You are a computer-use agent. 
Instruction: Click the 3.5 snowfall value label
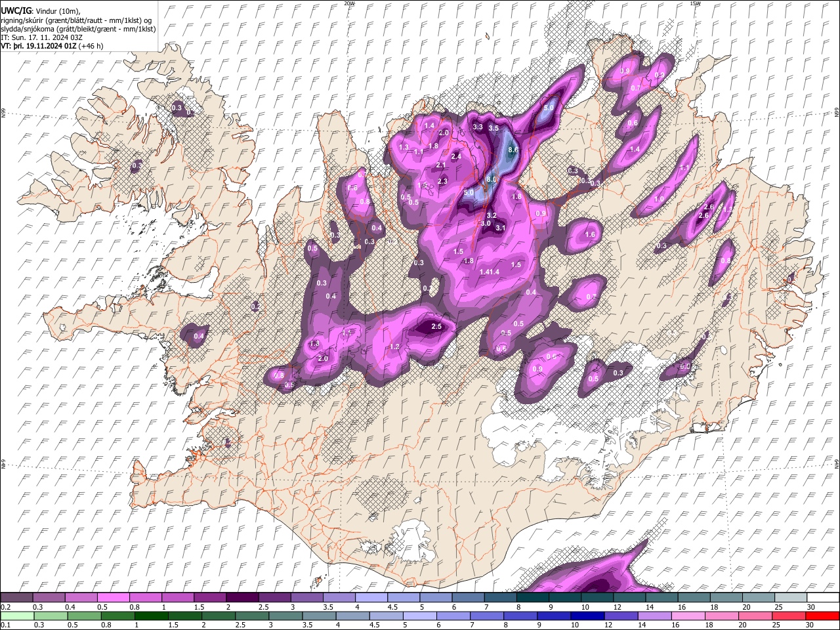[x=493, y=128]
